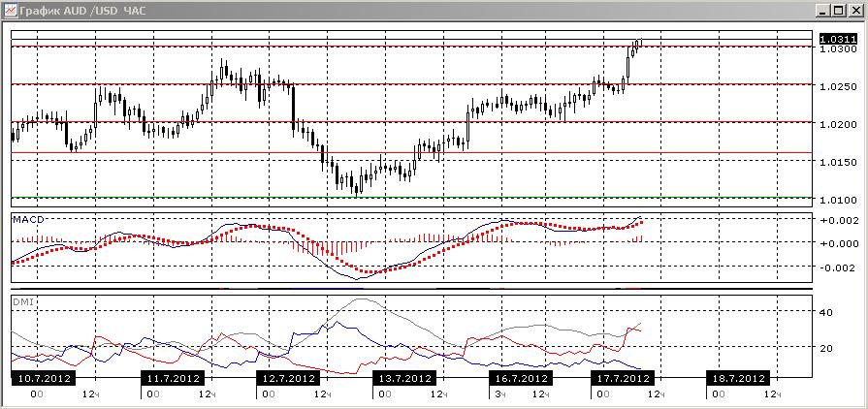The image size is (868, 409).
Task: Click the 1.0150 price axis label
Action: 837,162
